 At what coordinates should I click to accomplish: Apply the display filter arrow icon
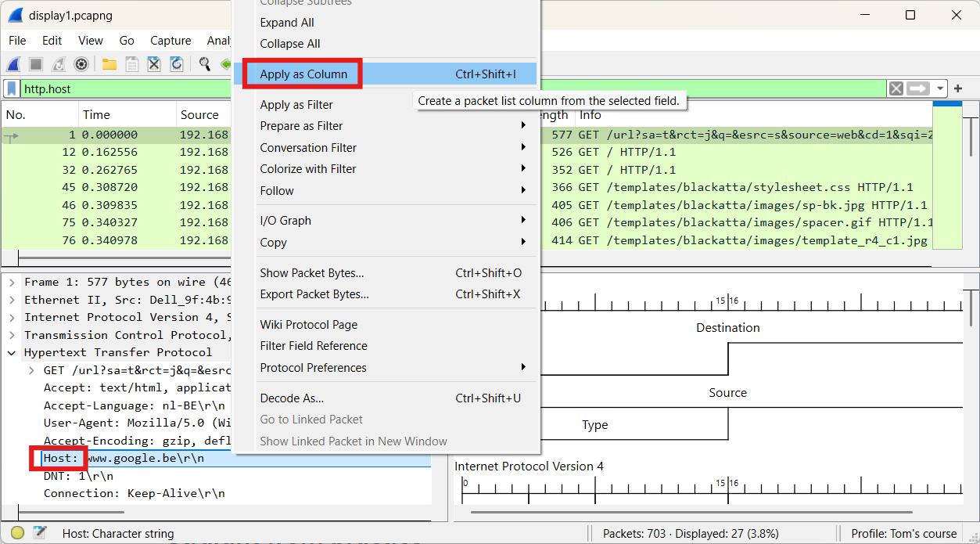coord(918,88)
